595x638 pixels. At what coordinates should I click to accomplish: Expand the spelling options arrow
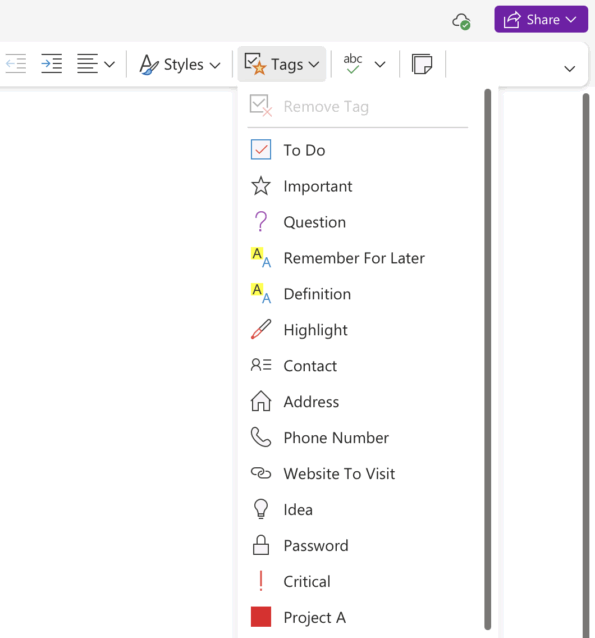380,64
